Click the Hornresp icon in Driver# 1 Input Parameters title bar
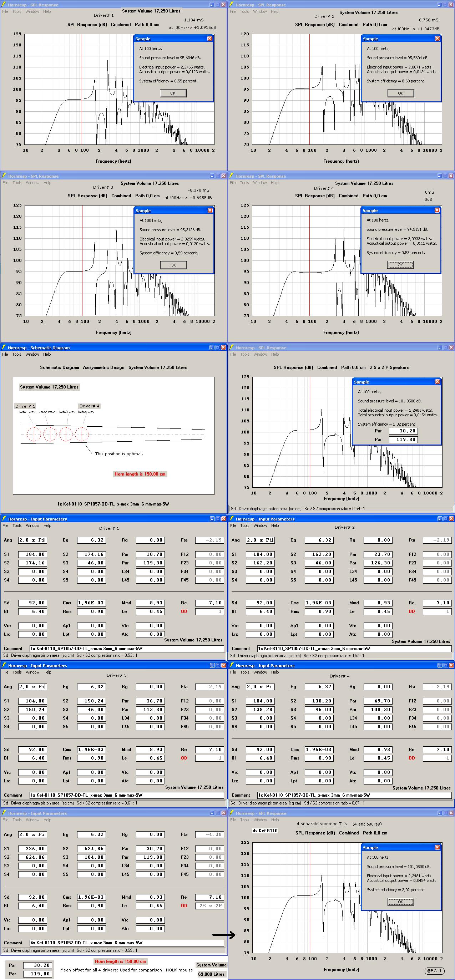 click(x=4, y=518)
